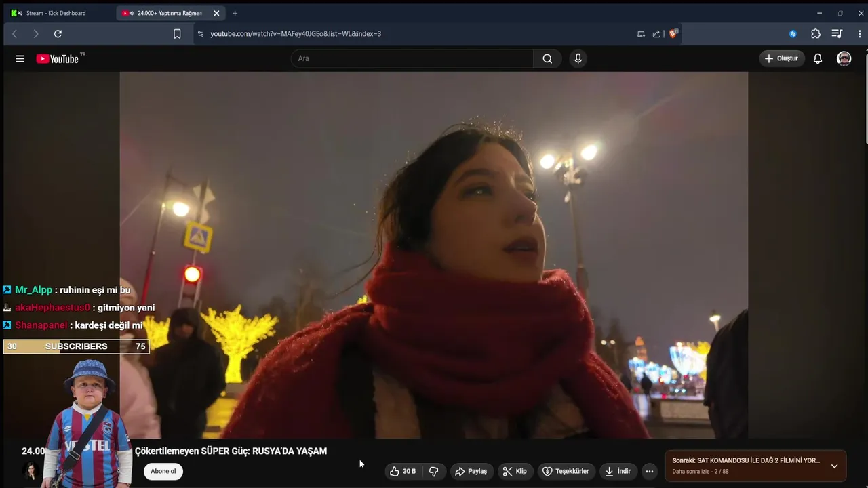Open more actions three-dot menu
This screenshot has width=868, height=488.
point(650,472)
